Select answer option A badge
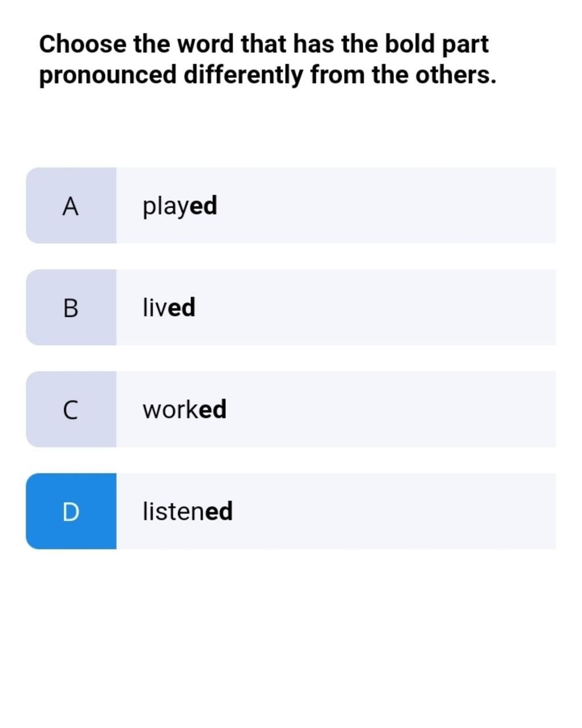 pyautogui.click(x=71, y=205)
